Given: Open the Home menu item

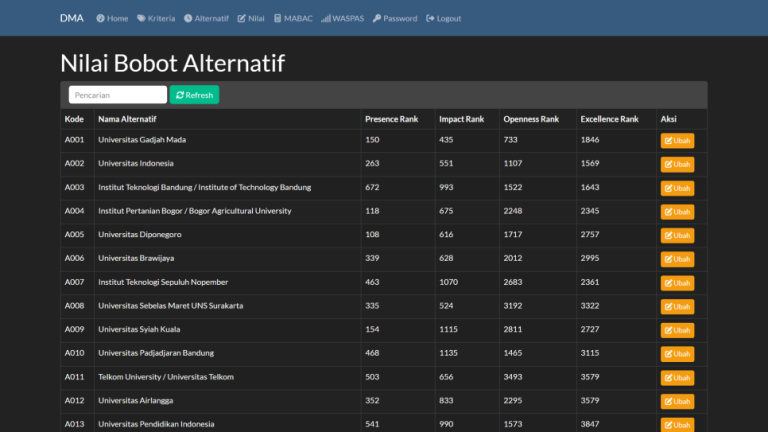Looking at the screenshot, I should (112, 18).
